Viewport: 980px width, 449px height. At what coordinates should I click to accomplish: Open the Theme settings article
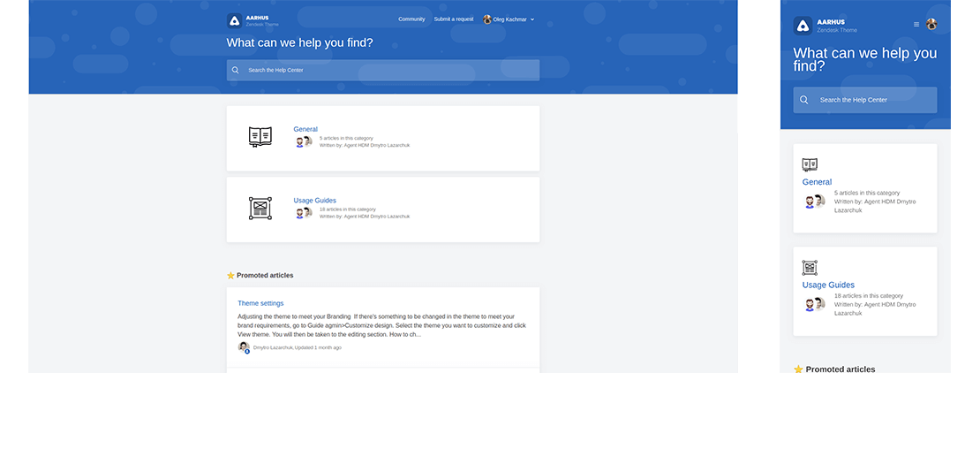[260, 303]
